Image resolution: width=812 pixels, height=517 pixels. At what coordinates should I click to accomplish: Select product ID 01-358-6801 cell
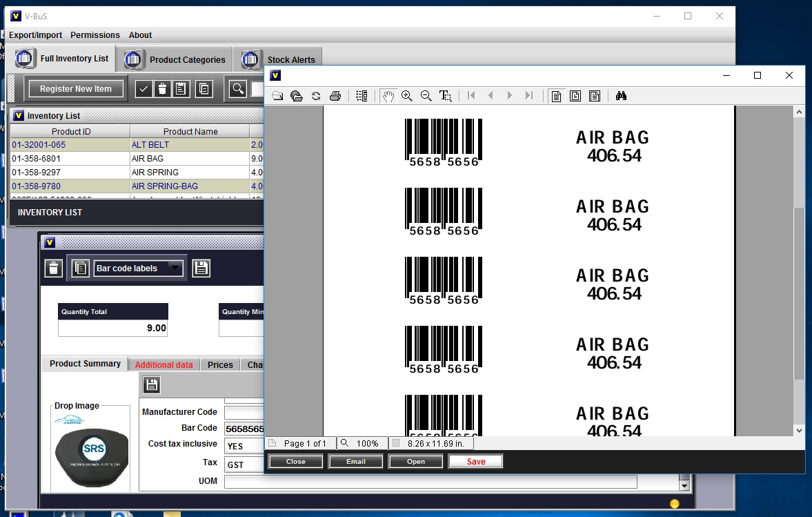70,159
